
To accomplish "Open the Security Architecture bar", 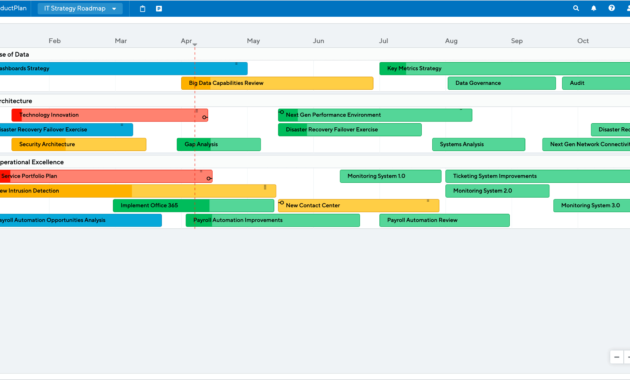I will 79,144.
